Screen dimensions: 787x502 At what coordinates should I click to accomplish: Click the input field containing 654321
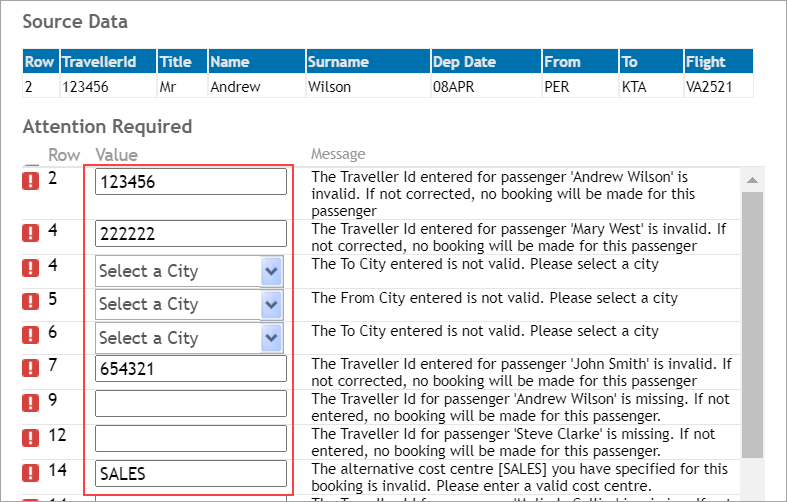click(190, 371)
